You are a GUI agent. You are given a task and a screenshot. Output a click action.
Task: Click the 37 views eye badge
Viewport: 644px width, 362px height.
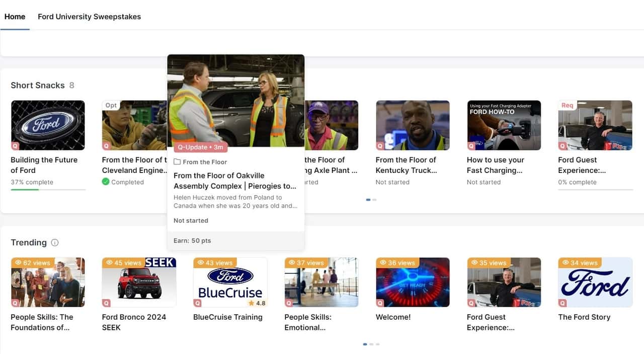pyautogui.click(x=306, y=262)
